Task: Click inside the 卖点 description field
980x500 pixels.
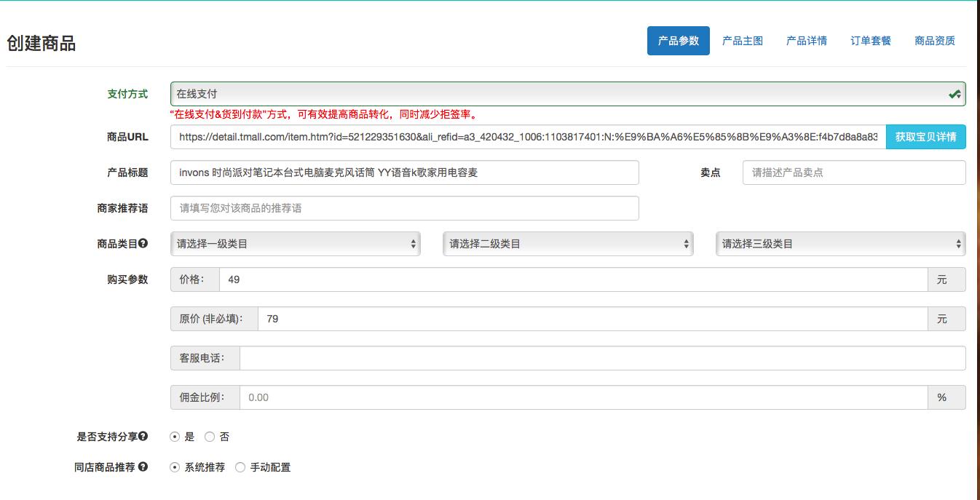Action: click(x=854, y=172)
